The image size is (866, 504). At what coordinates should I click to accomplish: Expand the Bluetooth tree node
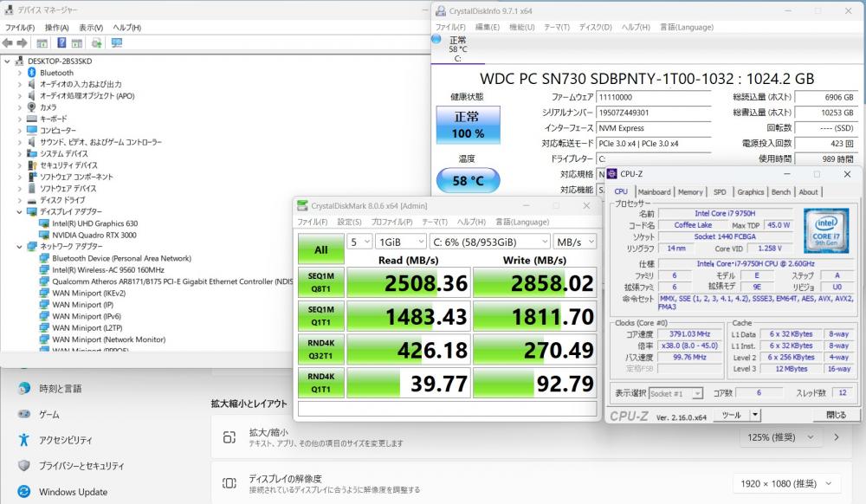19,73
